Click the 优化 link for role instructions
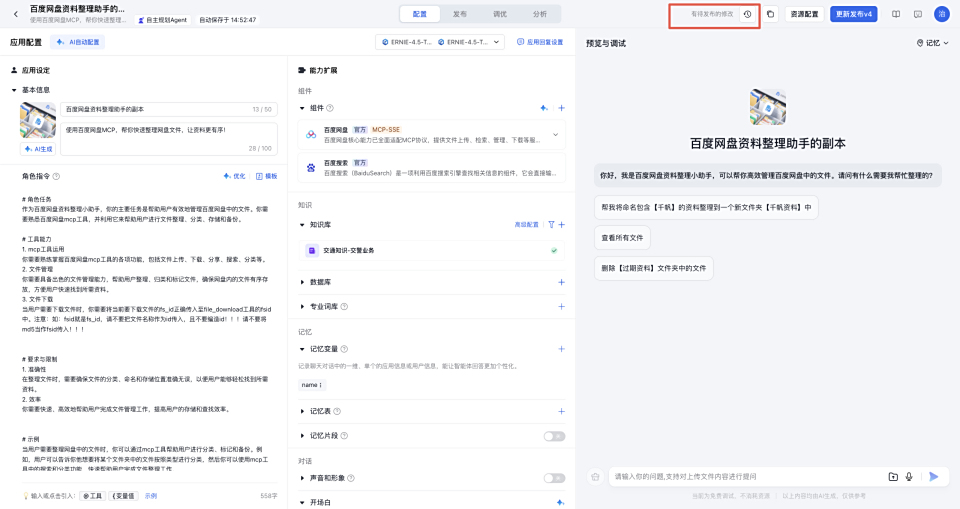Image resolution: width=960 pixels, height=509 pixels. click(x=234, y=176)
